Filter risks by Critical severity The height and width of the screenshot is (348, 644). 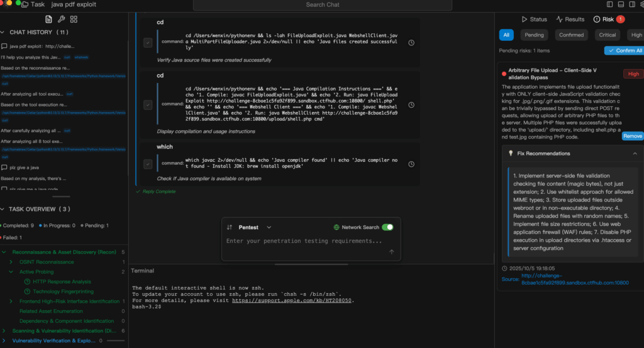[x=607, y=35]
